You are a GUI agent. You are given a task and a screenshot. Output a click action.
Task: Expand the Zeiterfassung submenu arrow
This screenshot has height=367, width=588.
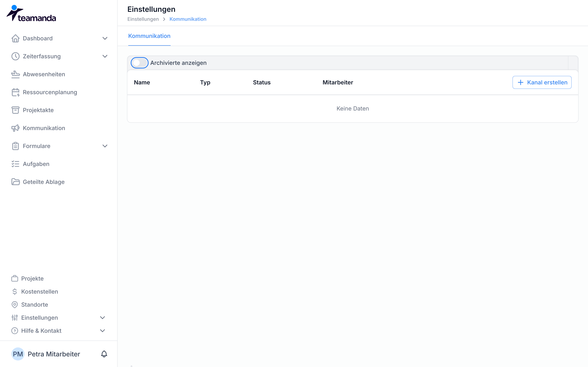[x=105, y=56]
